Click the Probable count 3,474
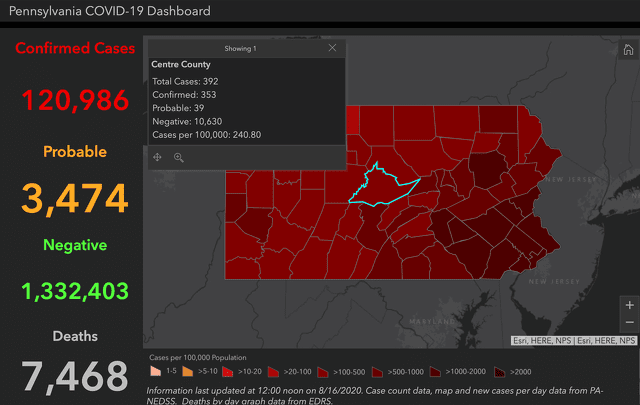Image resolution: width=640 pixels, height=405 pixels. click(x=75, y=198)
